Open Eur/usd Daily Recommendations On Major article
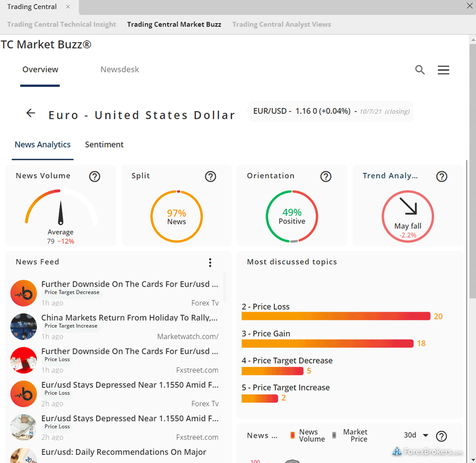 pyautogui.click(x=123, y=452)
